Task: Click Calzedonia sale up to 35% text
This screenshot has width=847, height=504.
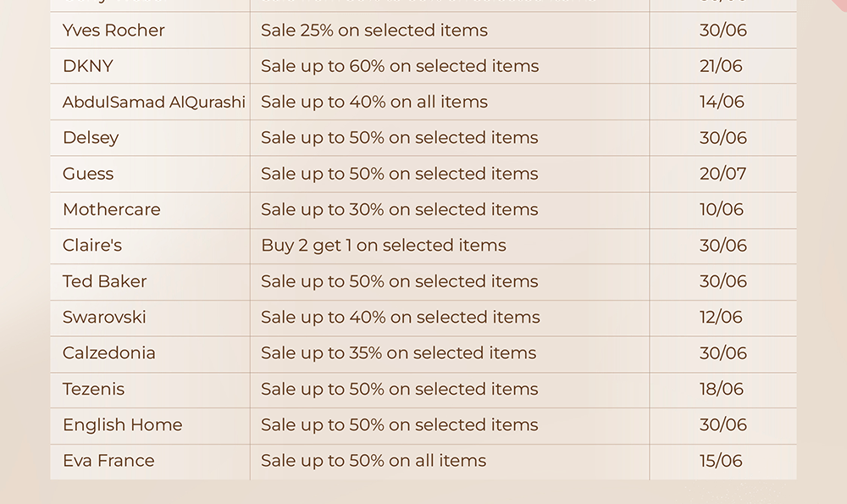Action: [399, 352]
